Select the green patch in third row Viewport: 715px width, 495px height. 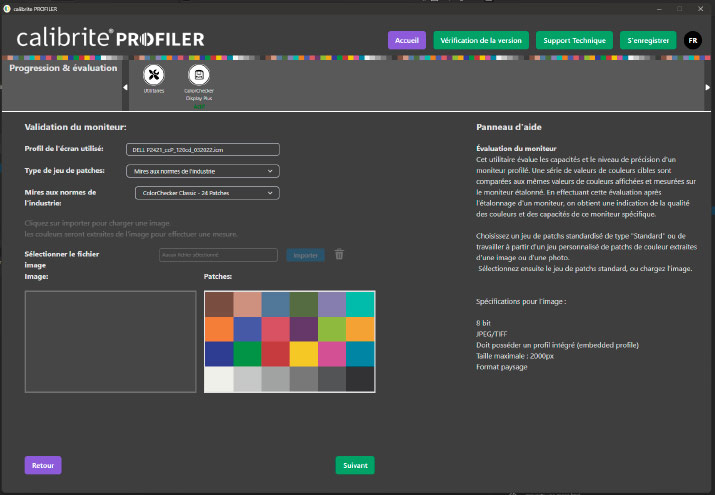coord(247,354)
